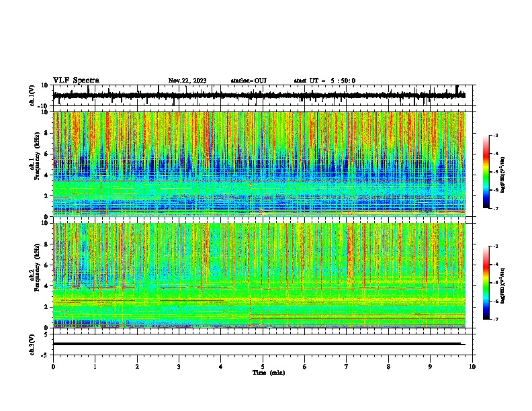The height and width of the screenshot is (411, 532).
Task: Click the time axis tick label '0'
Action: (53, 367)
